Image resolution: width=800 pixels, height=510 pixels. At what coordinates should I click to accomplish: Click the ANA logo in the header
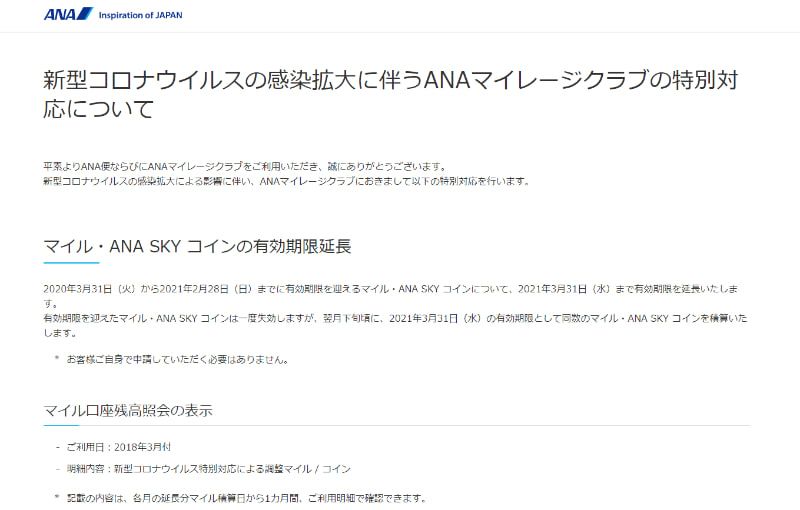coord(68,14)
